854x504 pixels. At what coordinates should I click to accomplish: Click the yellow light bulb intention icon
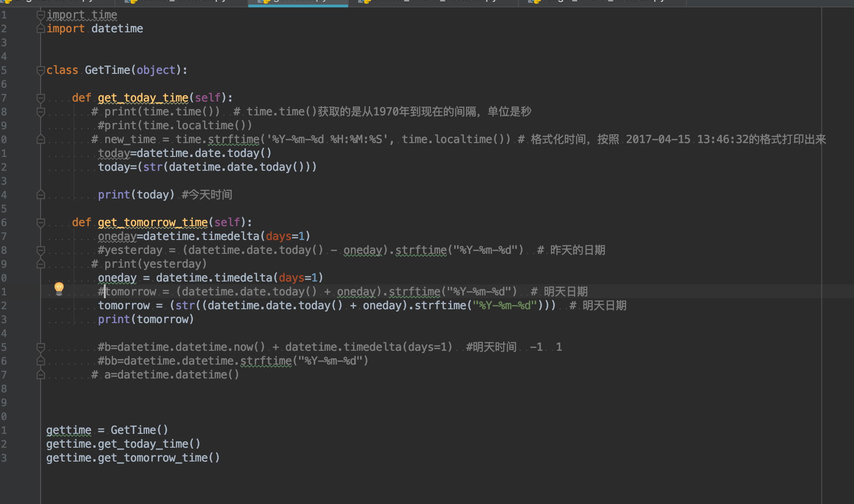(x=59, y=288)
